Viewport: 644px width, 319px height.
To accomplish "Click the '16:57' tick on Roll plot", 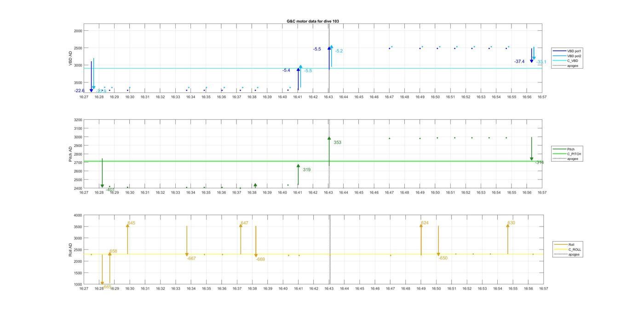I will tap(543, 289).
